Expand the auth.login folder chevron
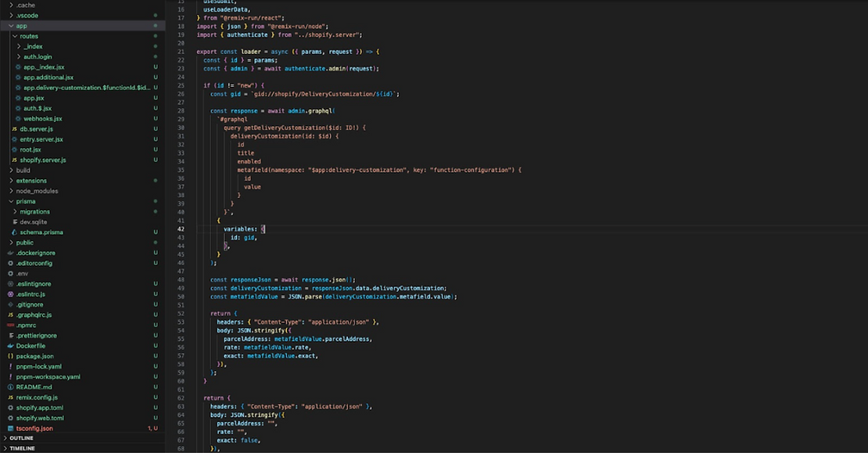This screenshot has height=453, width=868. tap(19, 57)
